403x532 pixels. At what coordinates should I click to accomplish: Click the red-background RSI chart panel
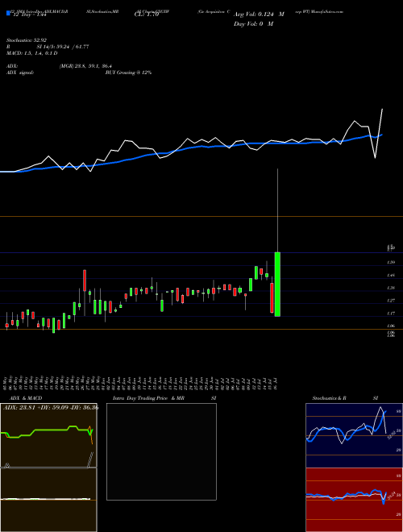(x=354, y=500)
